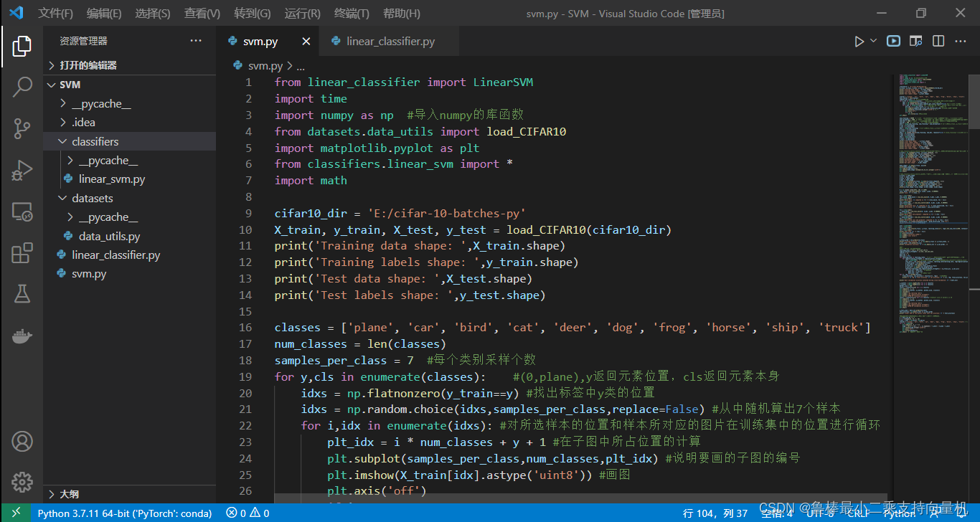Open the Docker view
This screenshot has height=522, width=980.
pyautogui.click(x=22, y=336)
